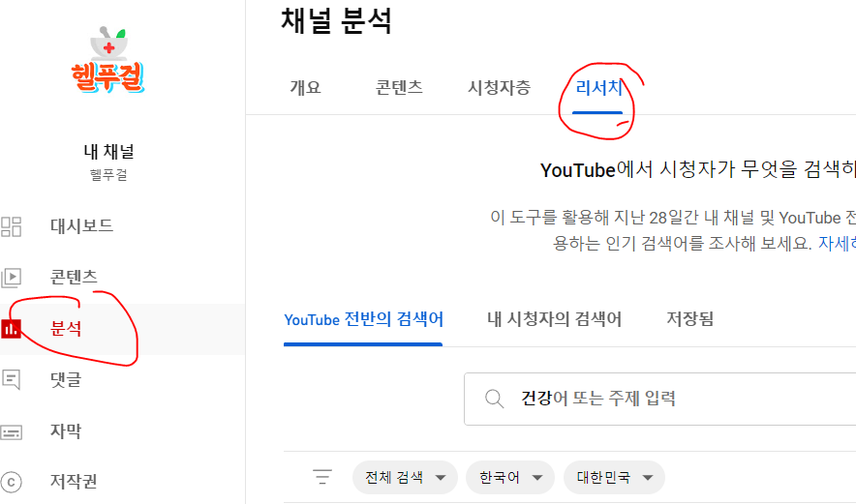Click the search magnifier icon
856x504 pixels.
(x=494, y=399)
